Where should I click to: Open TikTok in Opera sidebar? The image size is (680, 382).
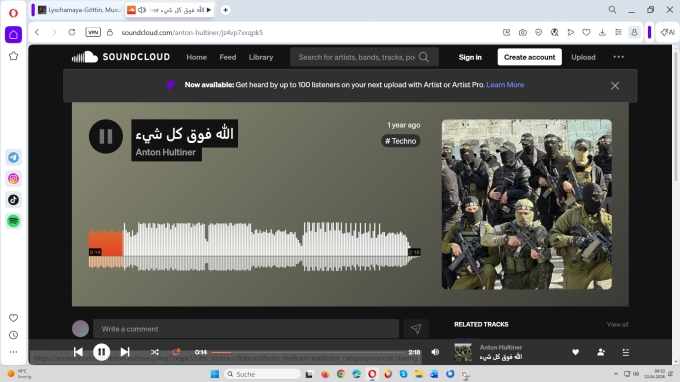(13, 200)
